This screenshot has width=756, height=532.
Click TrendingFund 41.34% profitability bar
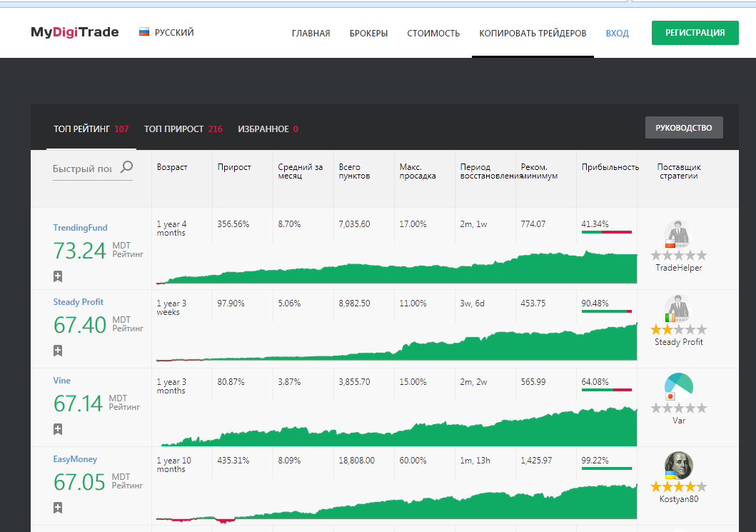(x=607, y=232)
